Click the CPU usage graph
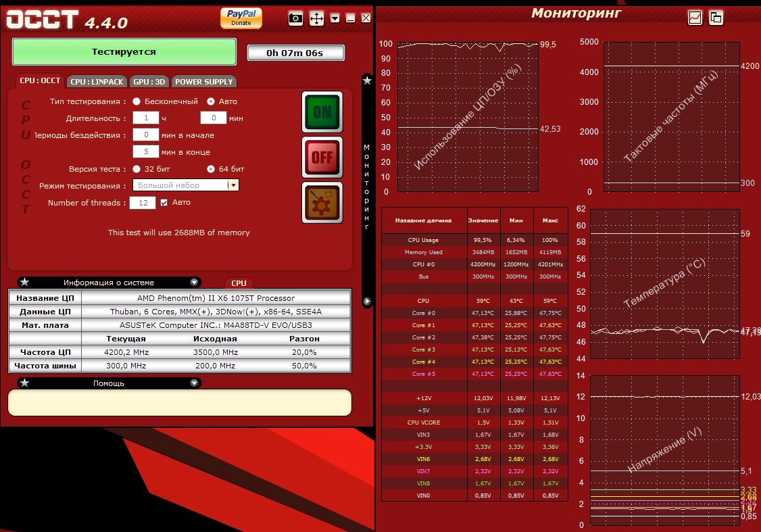The width and height of the screenshot is (761, 532). click(x=468, y=116)
